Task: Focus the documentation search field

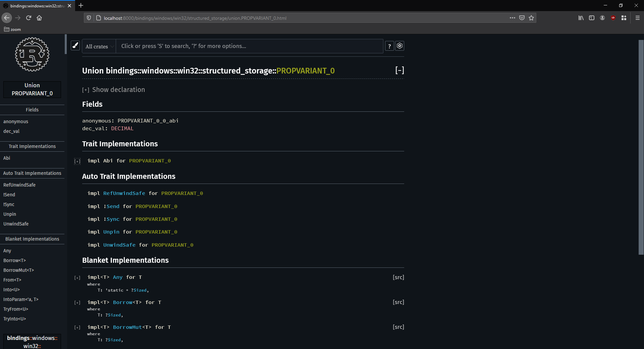Action: tap(249, 46)
